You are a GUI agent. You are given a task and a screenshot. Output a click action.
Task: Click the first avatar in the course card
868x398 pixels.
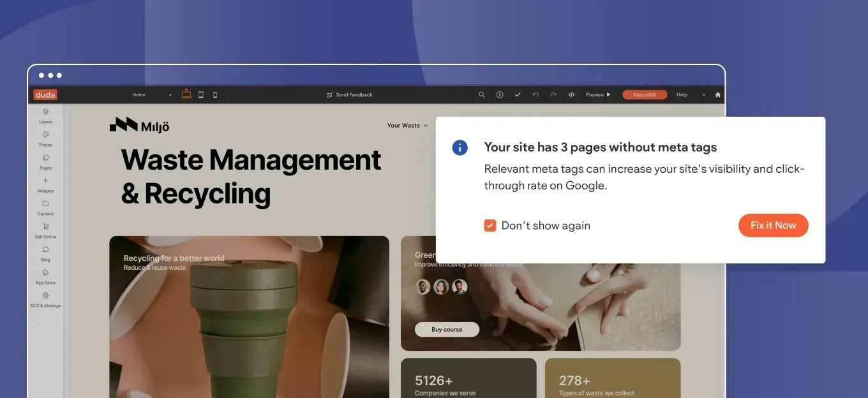click(423, 287)
